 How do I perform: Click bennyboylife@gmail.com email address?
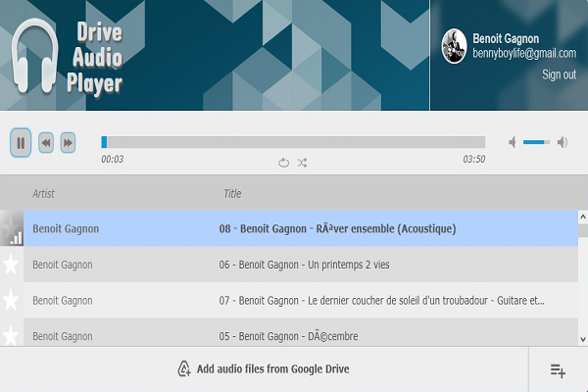pos(524,53)
